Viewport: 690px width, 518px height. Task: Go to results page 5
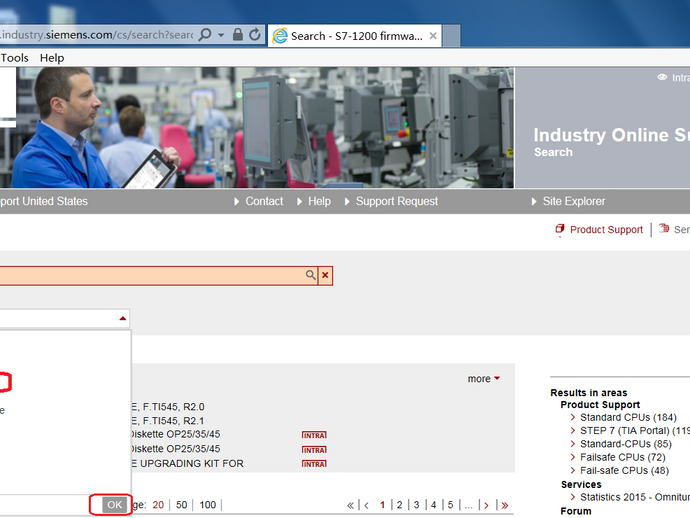[450, 505]
